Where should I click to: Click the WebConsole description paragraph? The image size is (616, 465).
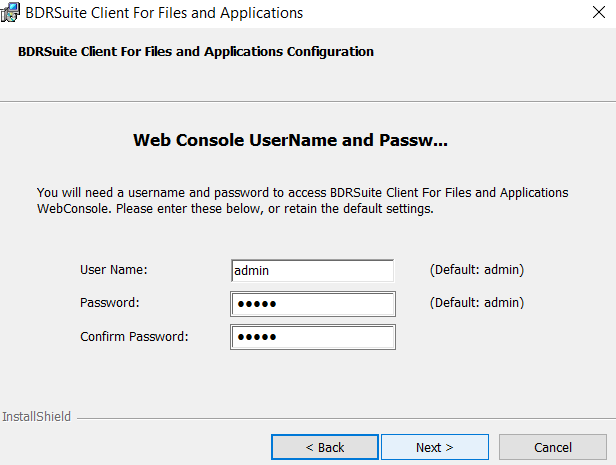point(302,200)
